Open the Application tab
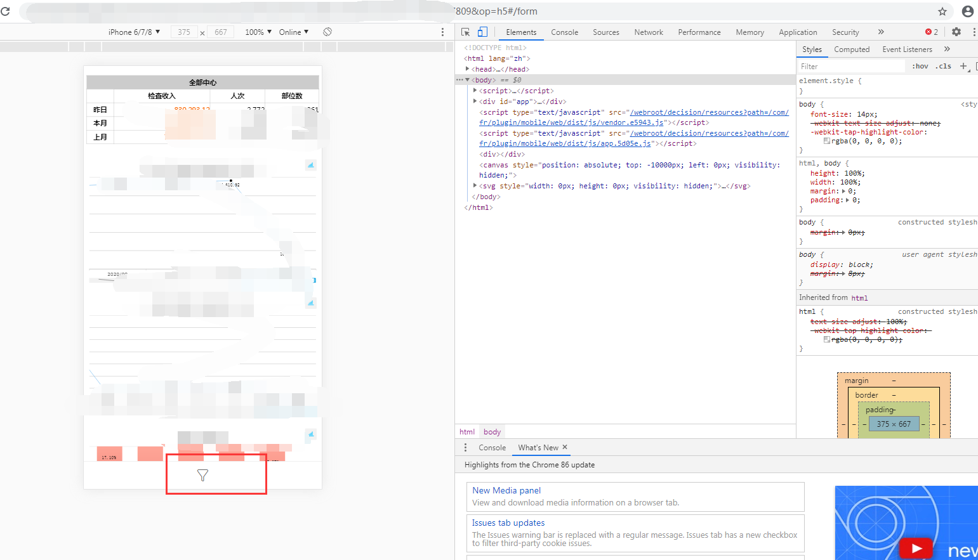The width and height of the screenshot is (978, 560). 798,32
